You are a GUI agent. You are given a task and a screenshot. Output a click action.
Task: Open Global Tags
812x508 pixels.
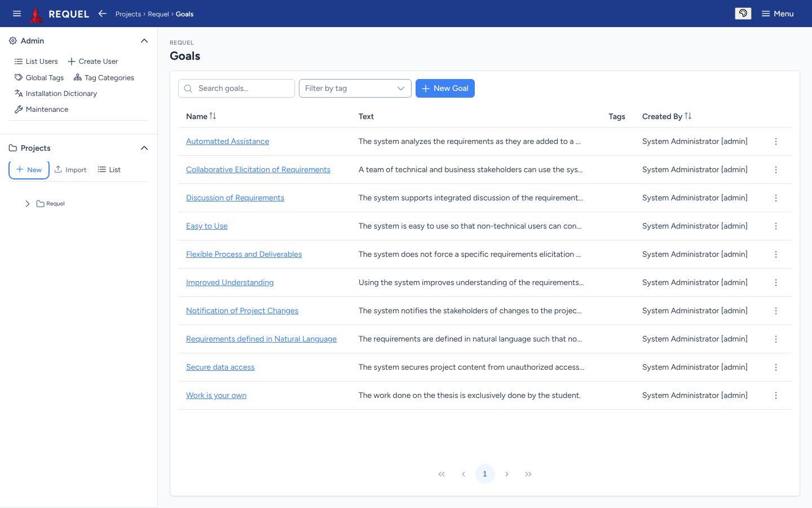39,78
